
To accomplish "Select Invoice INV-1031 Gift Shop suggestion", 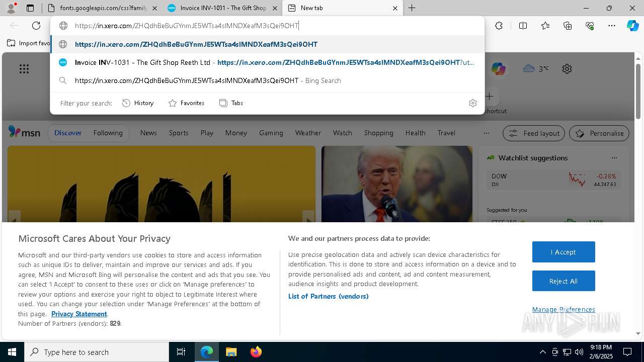I will click(x=267, y=62).
